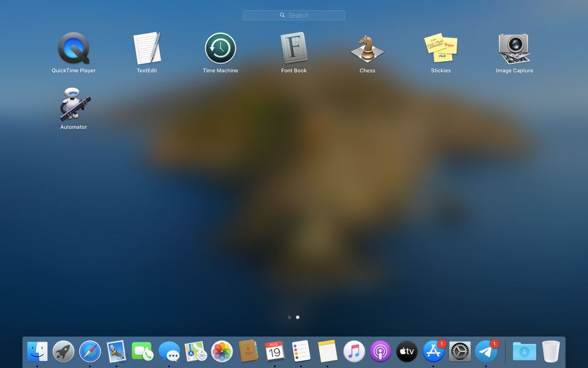Open Calendar showing Aug 19

click(274, 351)
